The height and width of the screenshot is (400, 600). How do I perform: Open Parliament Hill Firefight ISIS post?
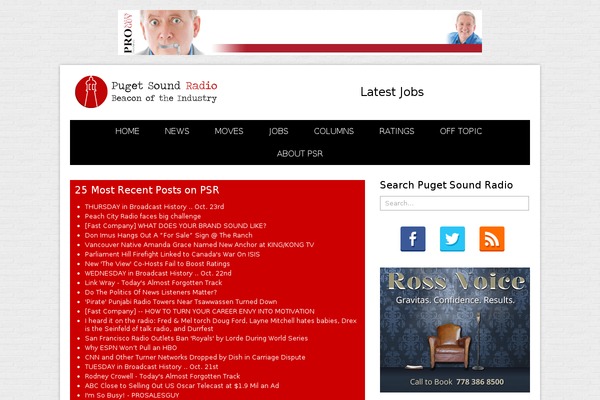[172, 254]
